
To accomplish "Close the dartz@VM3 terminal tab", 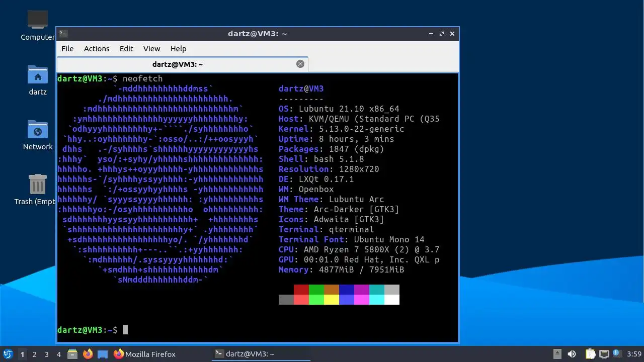I will click(300, 64).
